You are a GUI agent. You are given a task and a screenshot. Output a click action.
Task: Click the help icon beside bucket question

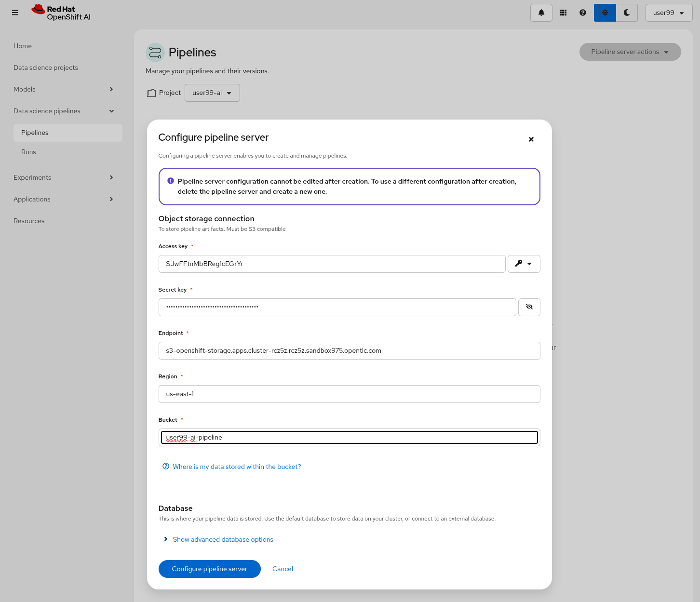(166, 466)
